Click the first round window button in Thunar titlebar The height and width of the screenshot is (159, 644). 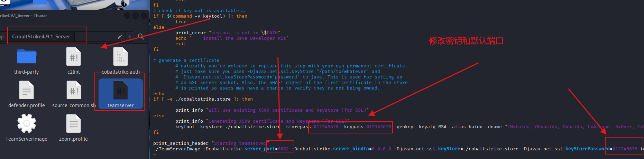click(127, 16)
